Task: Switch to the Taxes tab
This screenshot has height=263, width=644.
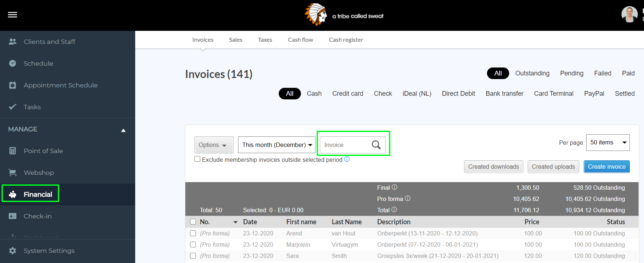Action: (265, 40)
